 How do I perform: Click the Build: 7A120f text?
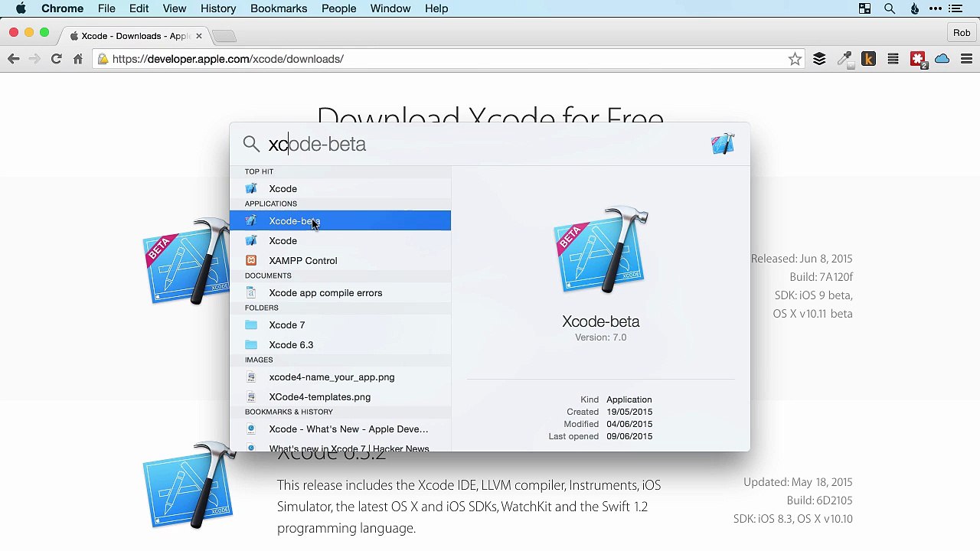click(x=821, y=277)
